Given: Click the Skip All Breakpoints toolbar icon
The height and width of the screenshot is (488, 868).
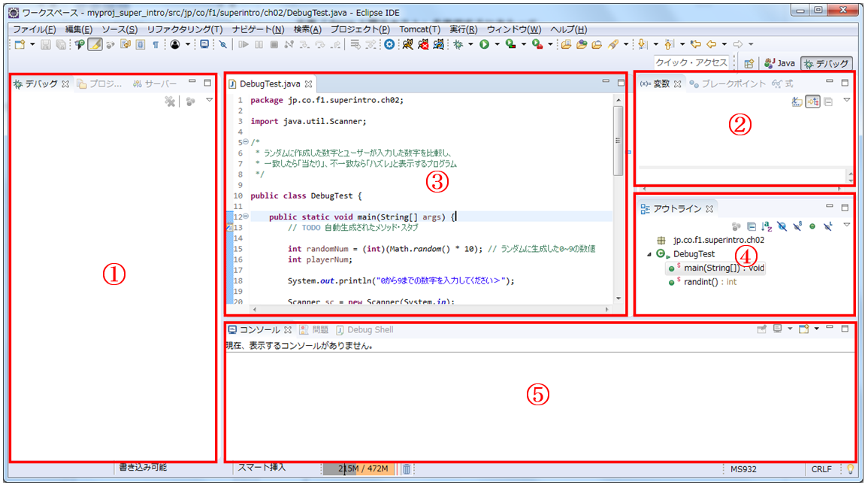Looking at the screenshot, I should [x=223, y=44].
